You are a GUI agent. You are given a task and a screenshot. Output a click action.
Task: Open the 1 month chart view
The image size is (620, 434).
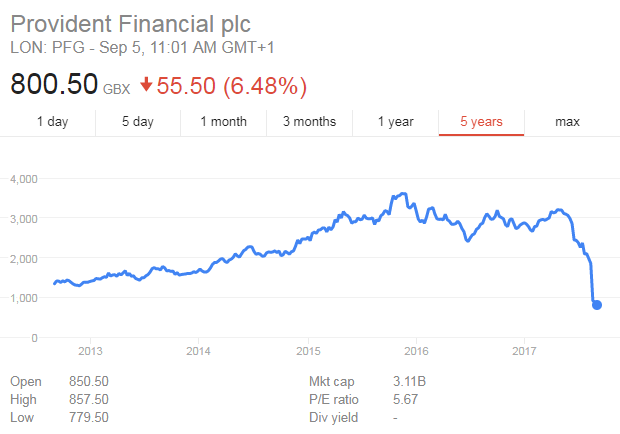point(223,122)
